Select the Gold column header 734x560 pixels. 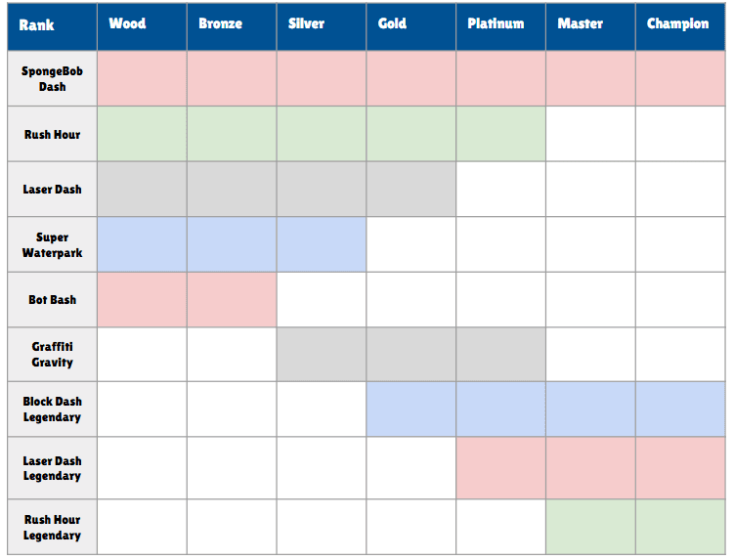(x=411, y=26)
